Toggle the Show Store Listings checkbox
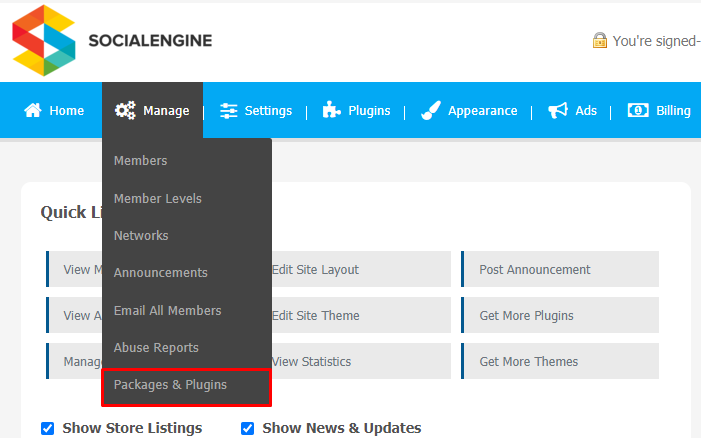 [x=47, y=428]
